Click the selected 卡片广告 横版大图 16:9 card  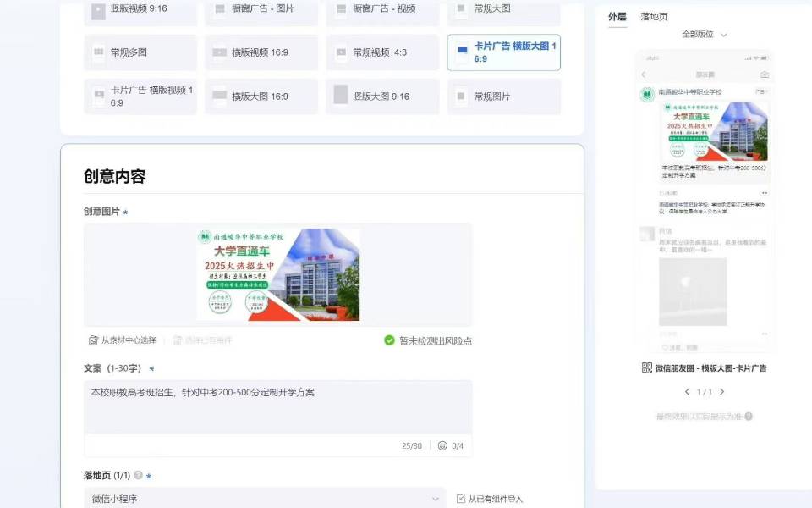click(x=503, y=52)
